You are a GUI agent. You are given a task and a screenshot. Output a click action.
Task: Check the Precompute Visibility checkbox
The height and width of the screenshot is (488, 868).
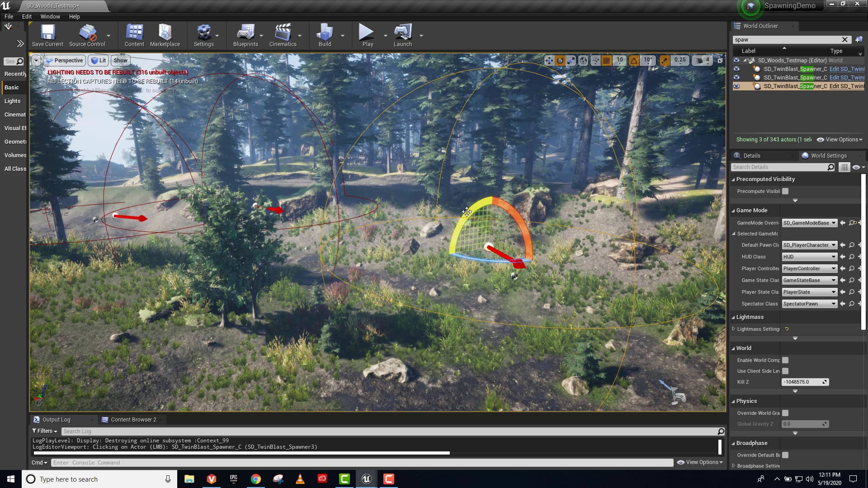(785, 191)
